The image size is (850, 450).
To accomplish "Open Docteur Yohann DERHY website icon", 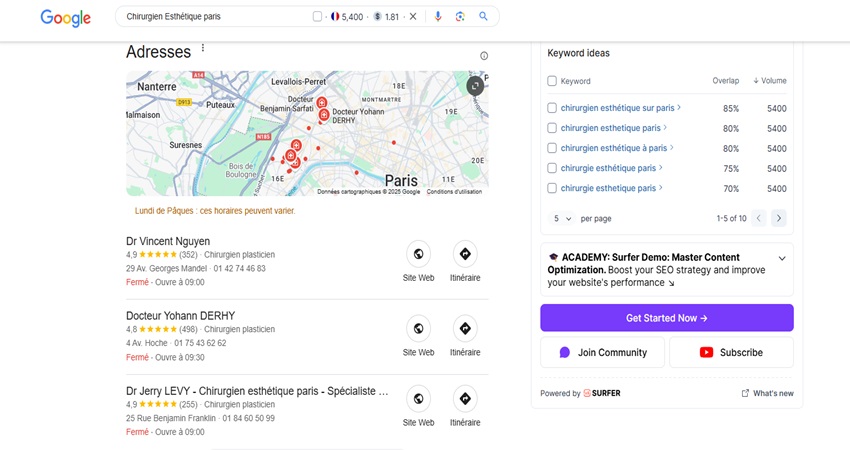I will click(x=418, y=329).
